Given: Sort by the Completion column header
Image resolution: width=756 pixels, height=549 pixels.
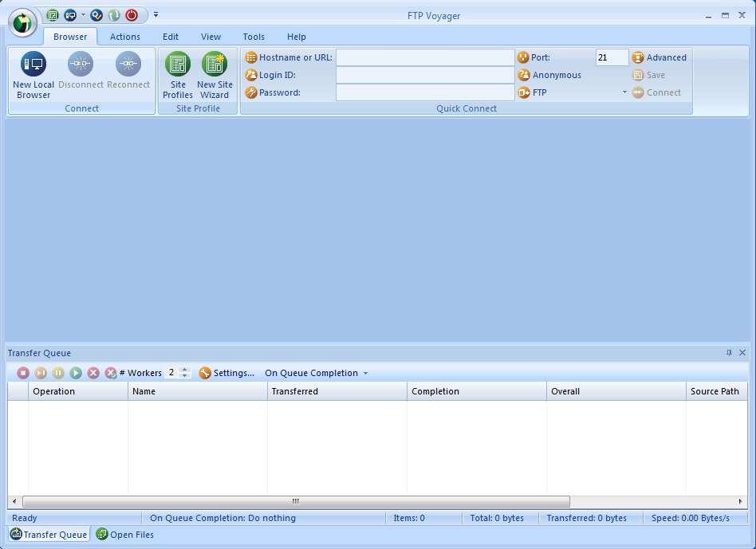Looking at the screenshot, I should click(477, 391).
